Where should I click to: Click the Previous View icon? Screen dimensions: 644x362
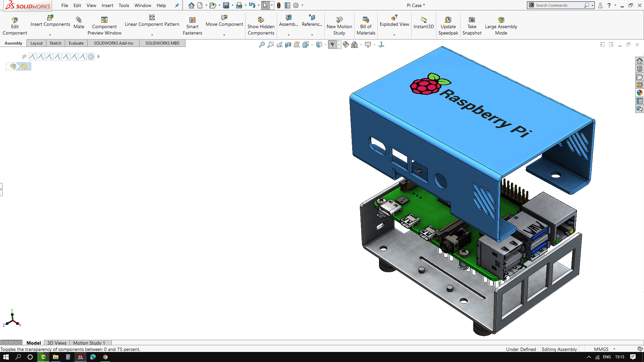pos(279,45)
